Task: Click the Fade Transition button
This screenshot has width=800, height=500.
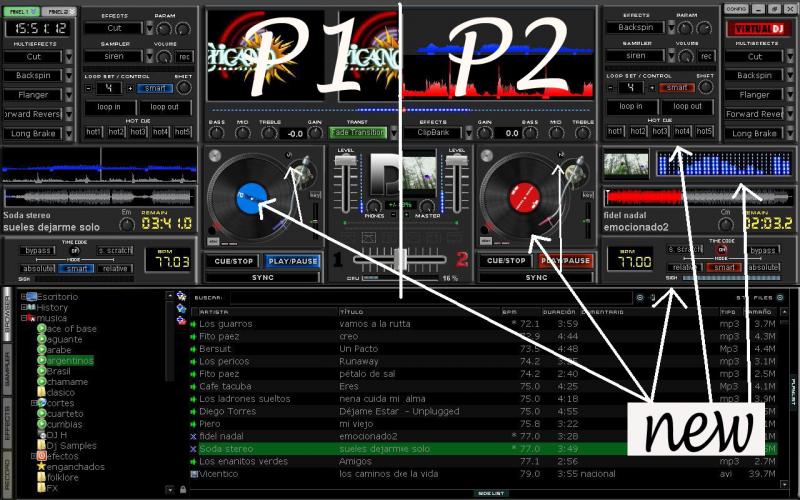Action: point(358,133)
